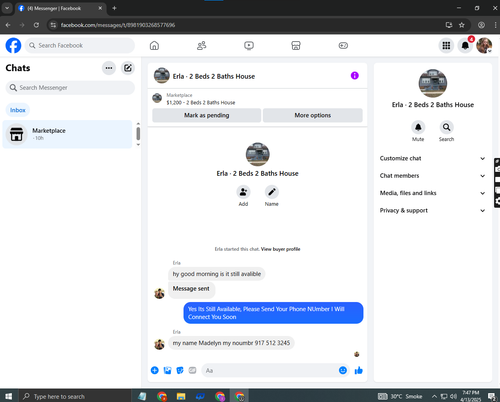Open the Marketplace icon in top navigation
The width and height of the screenshot is (500, 402).
point(296,45)
